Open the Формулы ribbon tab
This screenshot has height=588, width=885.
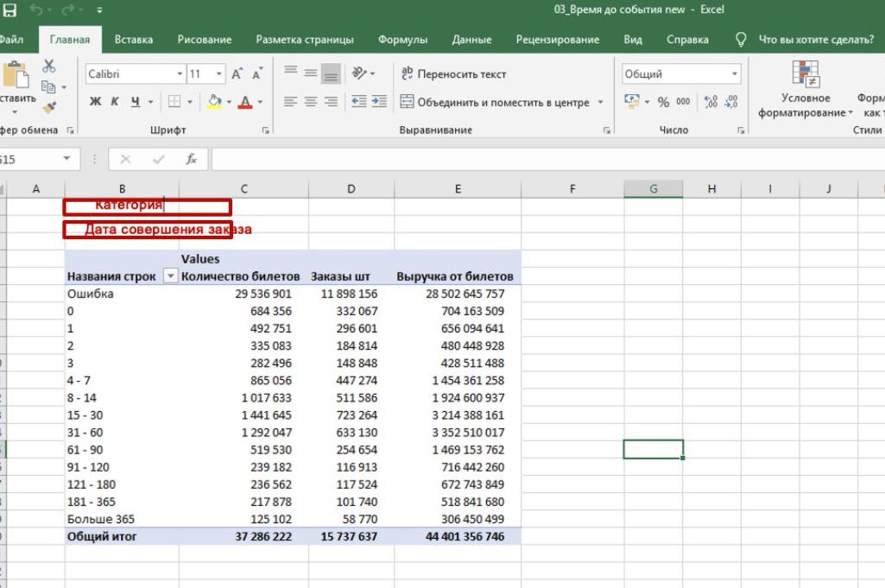(402, 40)
